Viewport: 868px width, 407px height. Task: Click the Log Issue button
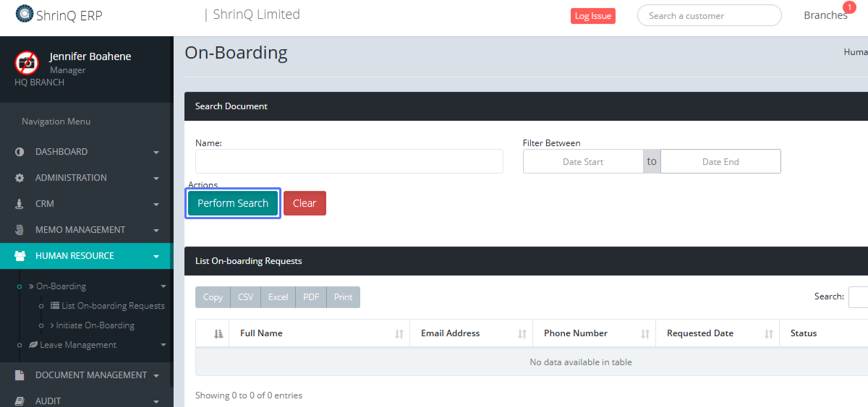[x=592, y=16]
